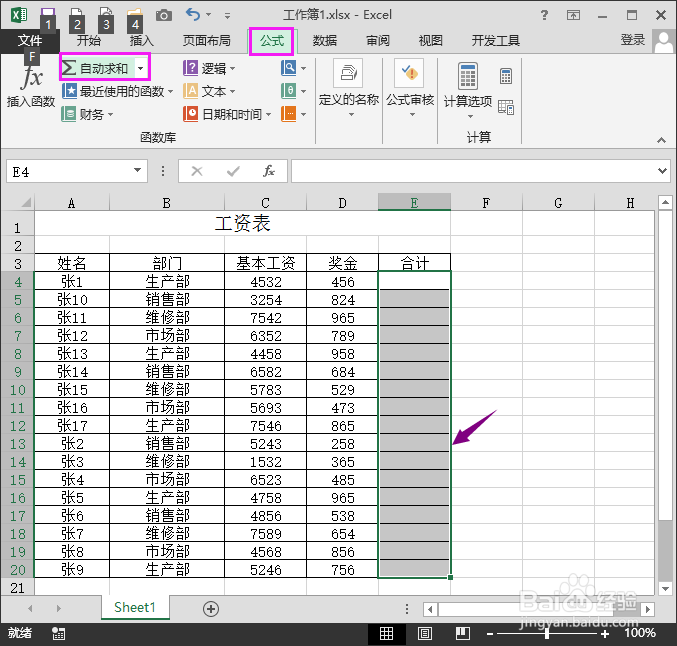Open the Logical functions menu
The height and width of the screenshot is (646, 677).
(209, 68)
